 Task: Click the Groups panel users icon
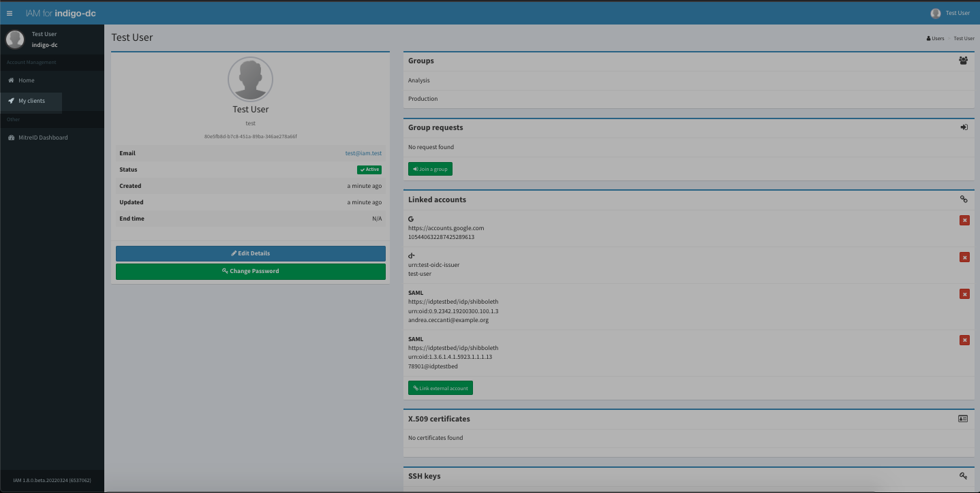pyautogui.click(x=963, y=61)
